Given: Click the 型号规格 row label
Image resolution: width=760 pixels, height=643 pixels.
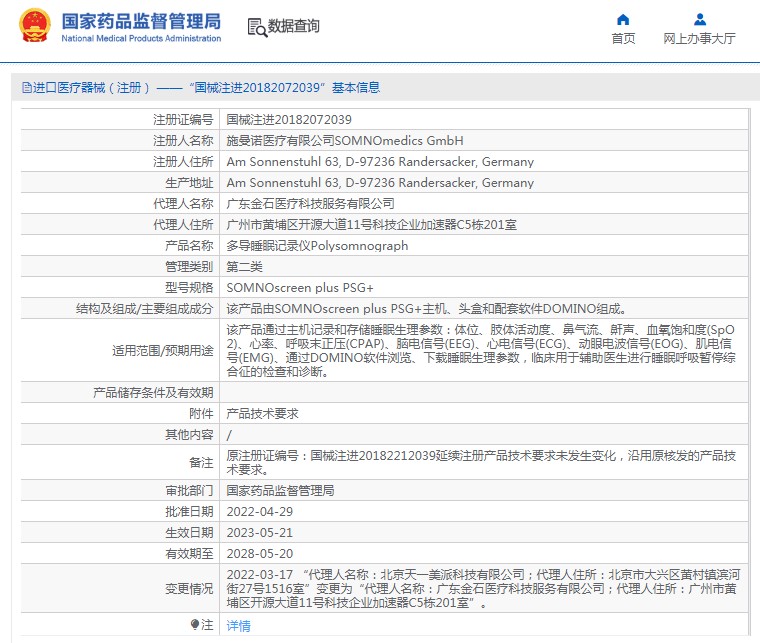Looking at the screenshot, I should [x=189, y=288].
